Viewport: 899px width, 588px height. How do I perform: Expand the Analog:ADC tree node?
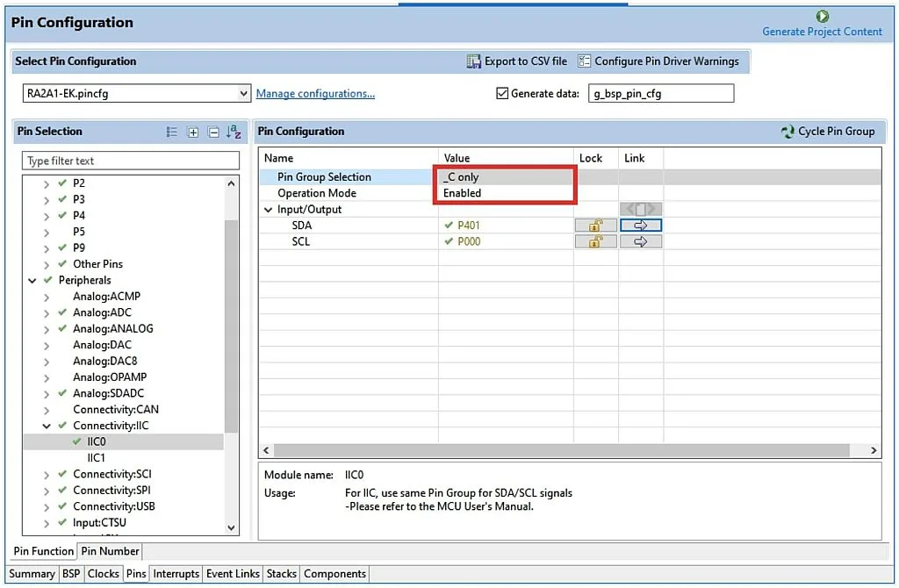(47, 313)
